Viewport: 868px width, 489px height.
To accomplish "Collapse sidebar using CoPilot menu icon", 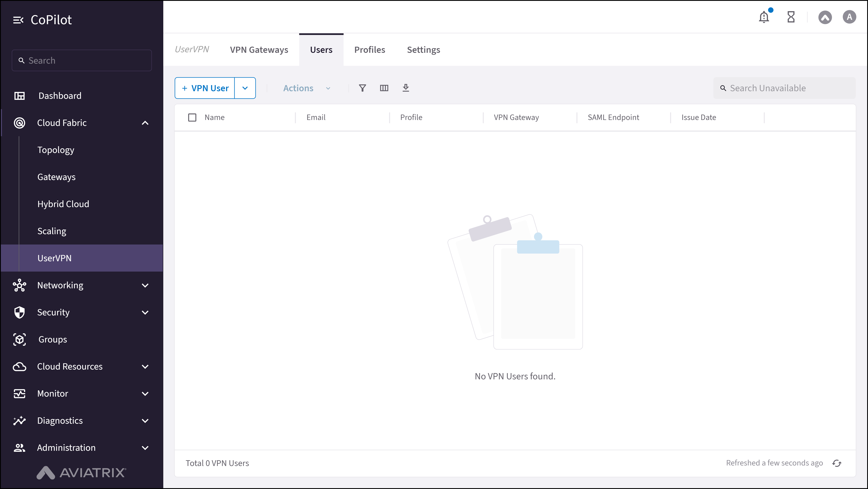I will pyautogui.click(x=18, y=20).
